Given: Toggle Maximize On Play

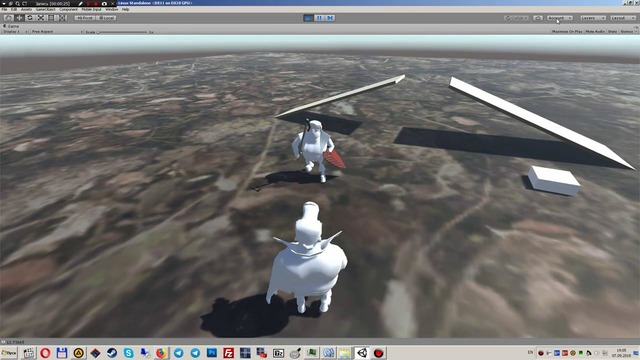Looking at the screenshot, I should (567, 31).
